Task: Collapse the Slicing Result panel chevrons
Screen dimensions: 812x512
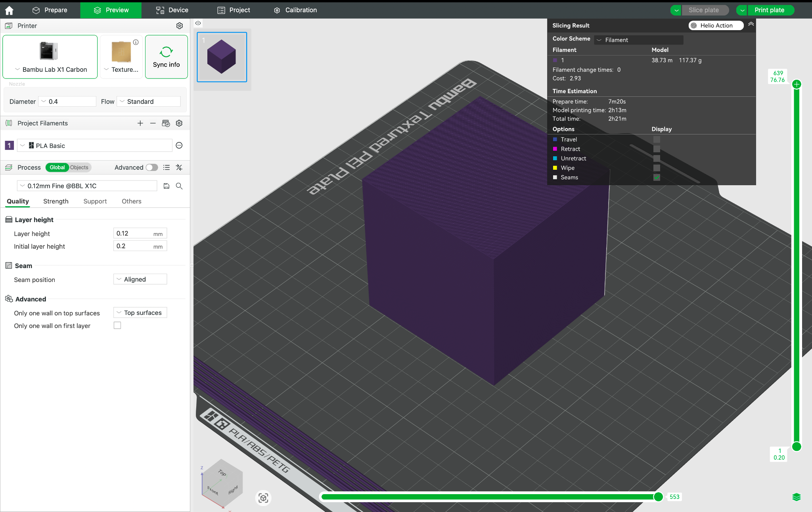Action: 751,24
